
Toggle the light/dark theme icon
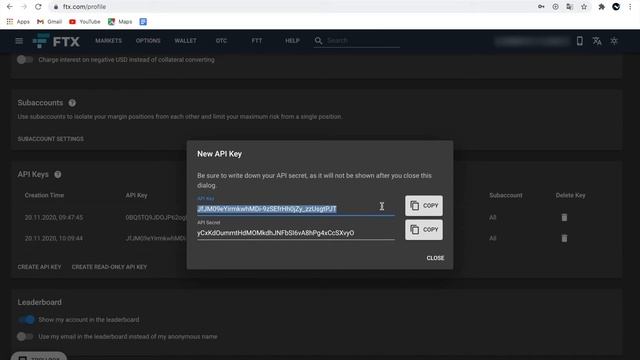pos(614,41)
